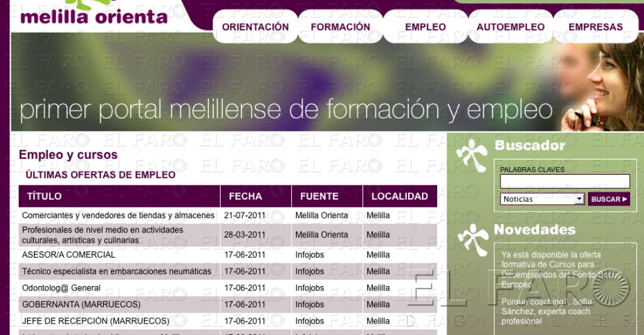Screen dimensions: 644x335
Task: Click the LOCALIDAD column header
Action: click(x=399, y=196)
